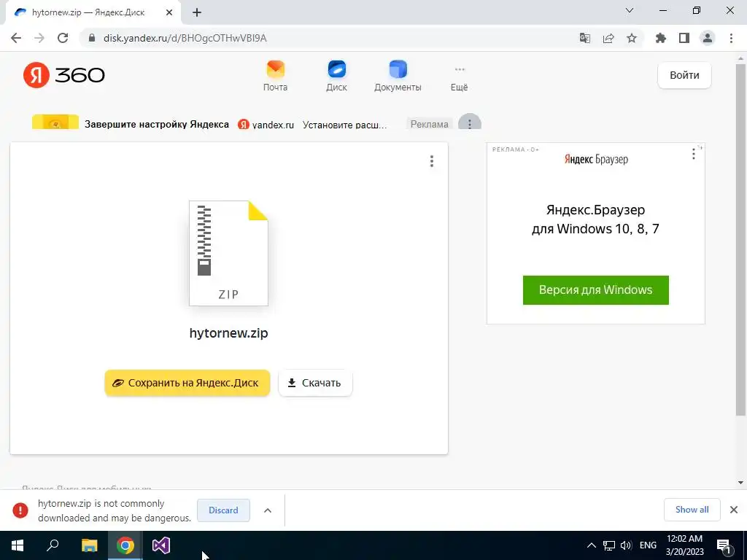
Task: Open Почта mail service
Action: click(275, 76)
